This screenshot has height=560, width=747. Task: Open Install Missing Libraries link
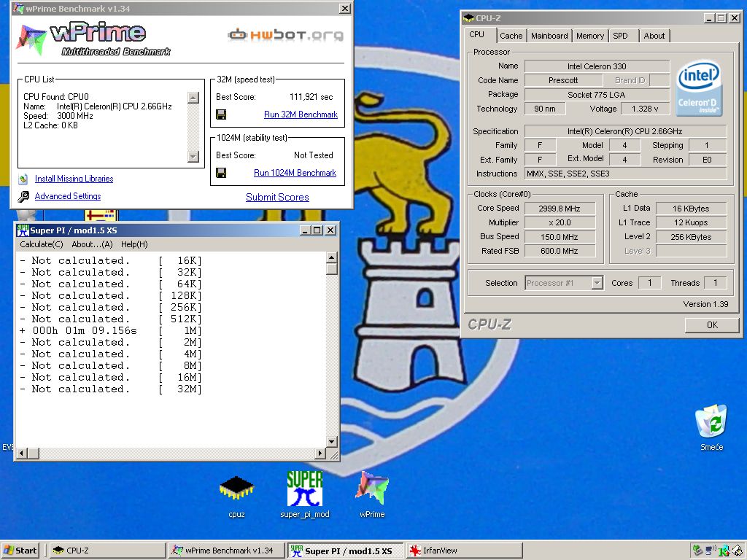[74, 179]
